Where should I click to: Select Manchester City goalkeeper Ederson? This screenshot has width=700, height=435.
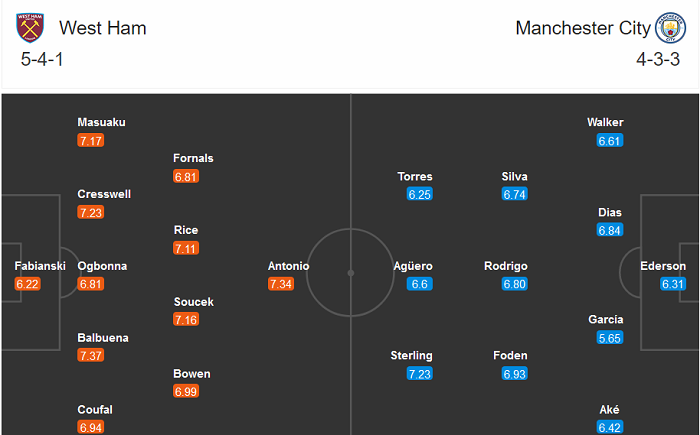tap(664, 266)
